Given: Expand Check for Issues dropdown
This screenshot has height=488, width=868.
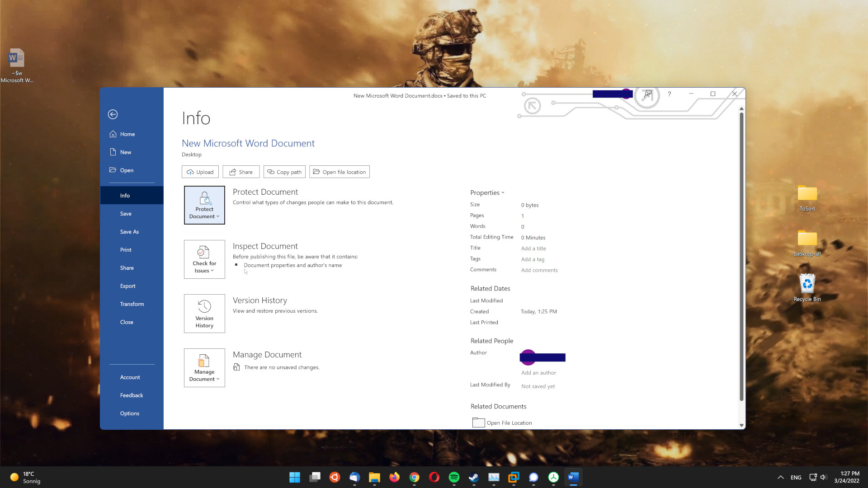Looking at the screenshot, I should point(204,259).
